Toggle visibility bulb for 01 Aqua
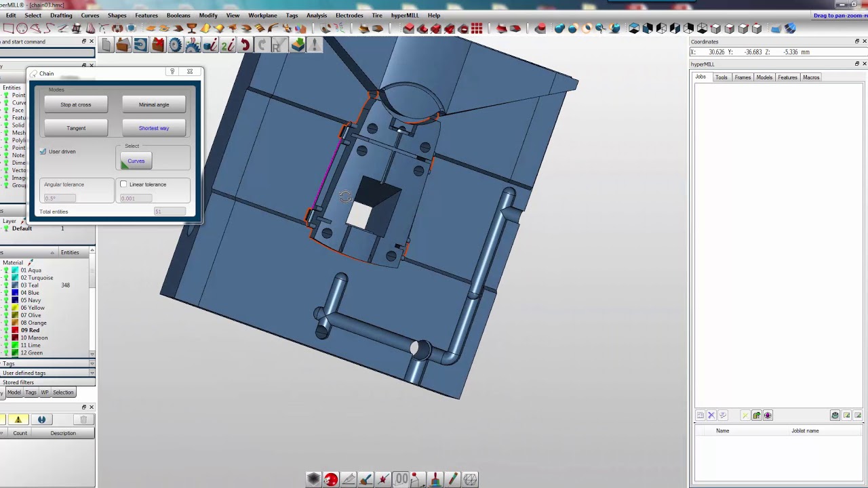This screenshot has width=868, height=488. click(7, 270)
